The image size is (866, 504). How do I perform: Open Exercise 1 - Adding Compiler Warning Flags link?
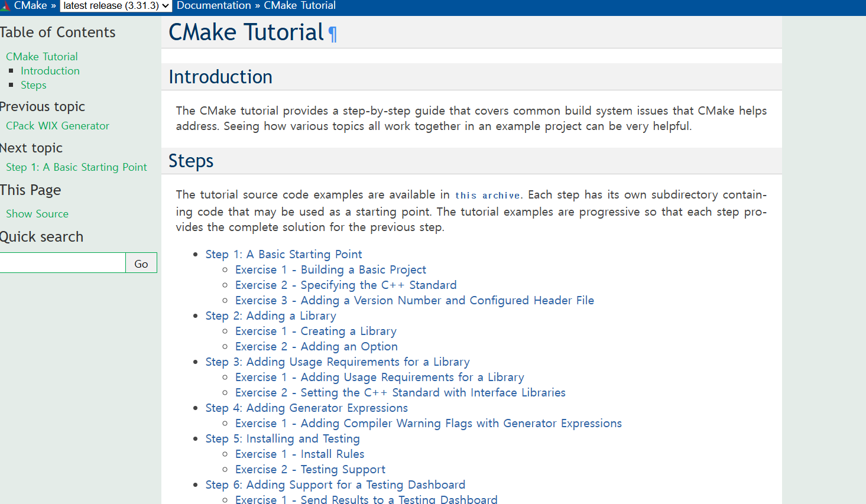click(429, 424)
